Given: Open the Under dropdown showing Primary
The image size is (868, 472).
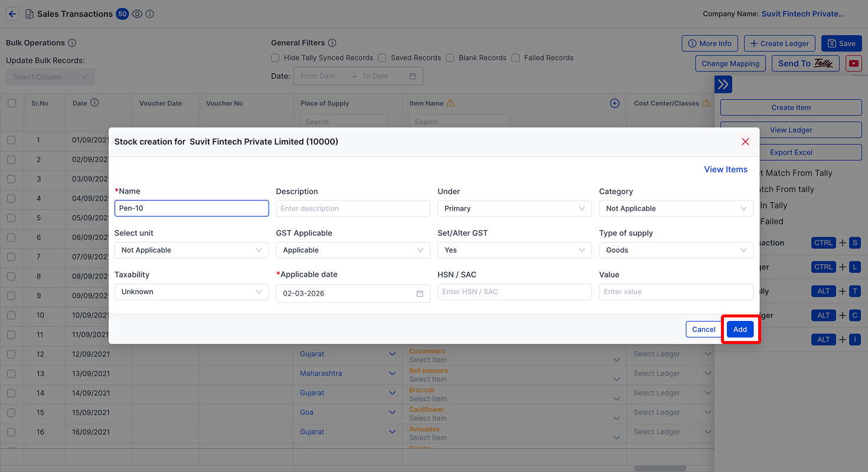Looking at the screenshot, I should click(514, 208).
